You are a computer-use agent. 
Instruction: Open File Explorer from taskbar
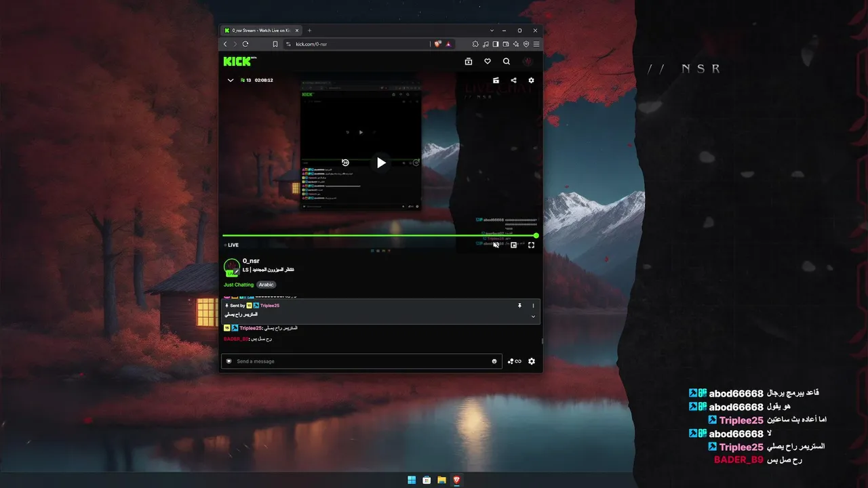[441, 480]
